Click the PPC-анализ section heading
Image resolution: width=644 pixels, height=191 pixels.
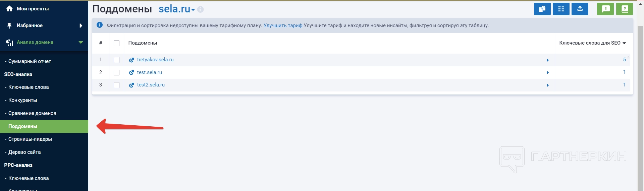[x=18, y=165]
